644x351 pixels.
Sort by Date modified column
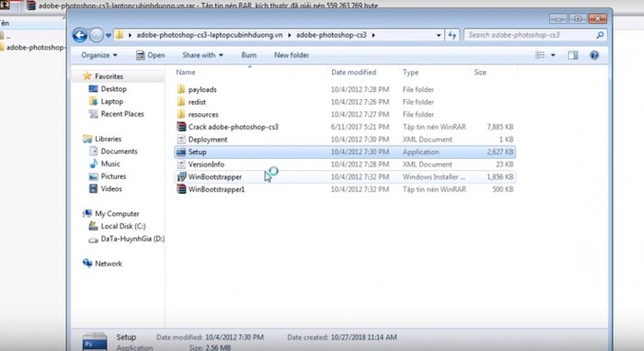point(353,73)
